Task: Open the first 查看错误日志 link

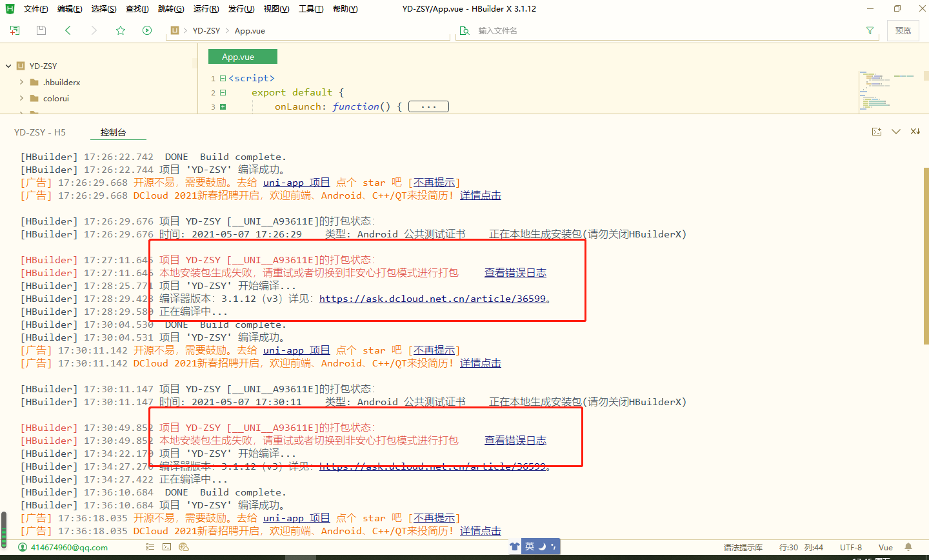Action: (x=515, y=273)
